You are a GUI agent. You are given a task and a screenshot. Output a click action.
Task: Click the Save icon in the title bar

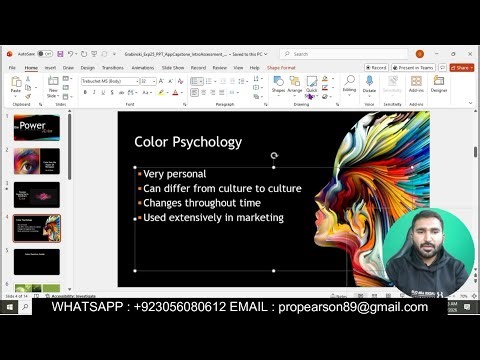(x=60, y=54)
